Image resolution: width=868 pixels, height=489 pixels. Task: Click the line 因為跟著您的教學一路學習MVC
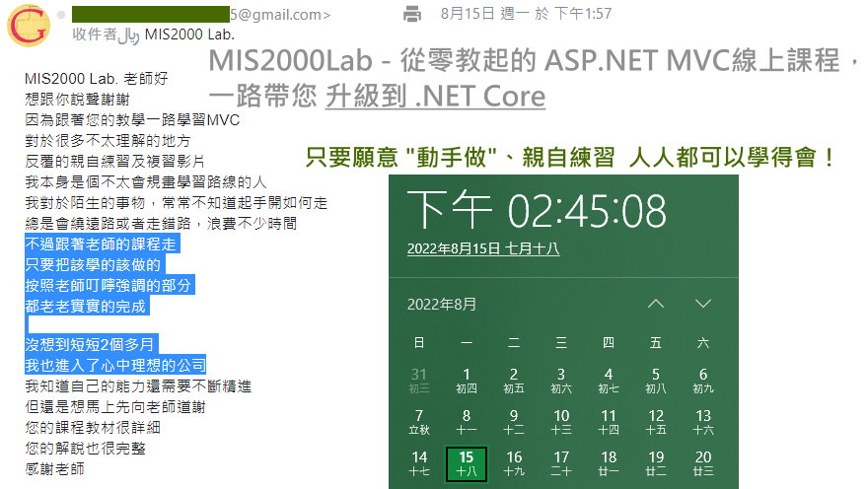(x=132, y=120)
